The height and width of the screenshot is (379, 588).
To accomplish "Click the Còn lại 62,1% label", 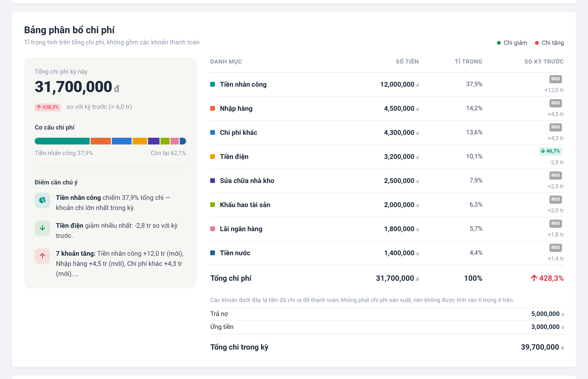I will pos(168,153).
